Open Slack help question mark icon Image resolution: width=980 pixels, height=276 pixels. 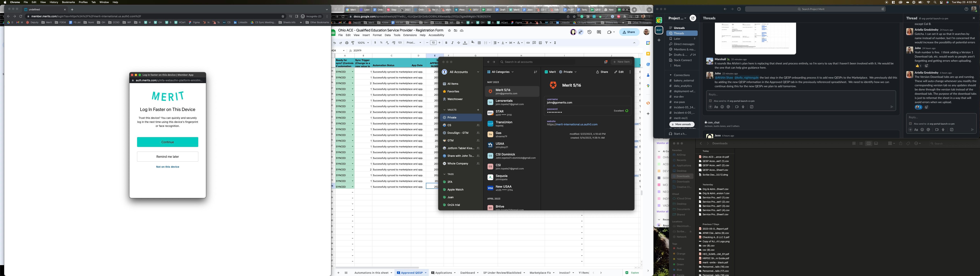966,9
